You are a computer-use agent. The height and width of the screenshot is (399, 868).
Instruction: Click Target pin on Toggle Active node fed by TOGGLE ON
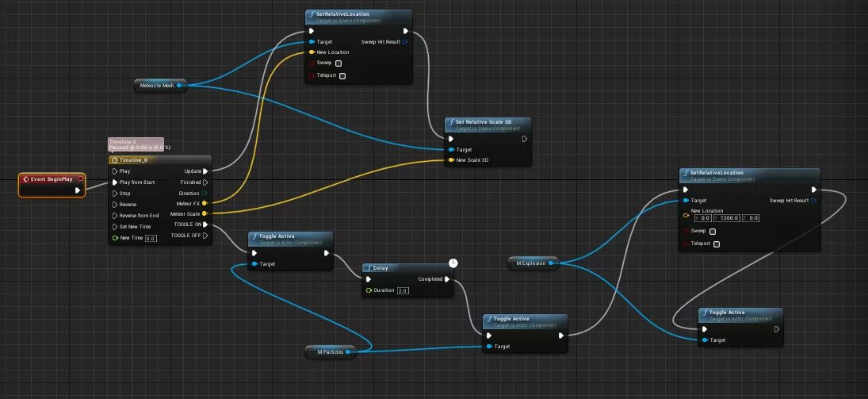tap(254, 264)
